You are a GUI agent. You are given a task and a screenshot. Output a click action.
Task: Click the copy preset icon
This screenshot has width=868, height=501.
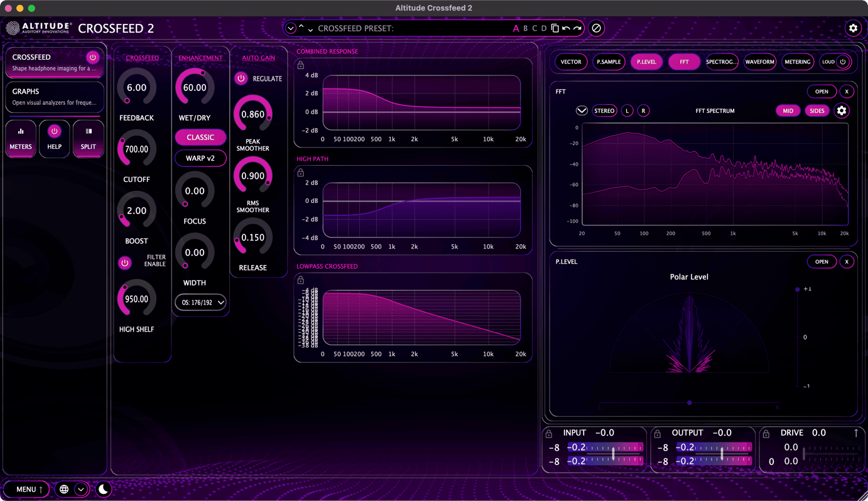tap(555, 28)
